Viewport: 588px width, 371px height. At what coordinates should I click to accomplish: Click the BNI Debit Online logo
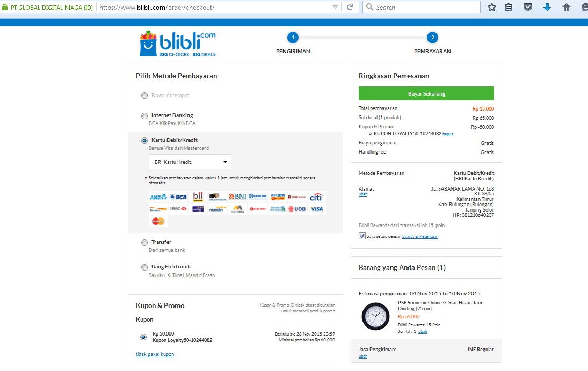[x=217, y=197]
